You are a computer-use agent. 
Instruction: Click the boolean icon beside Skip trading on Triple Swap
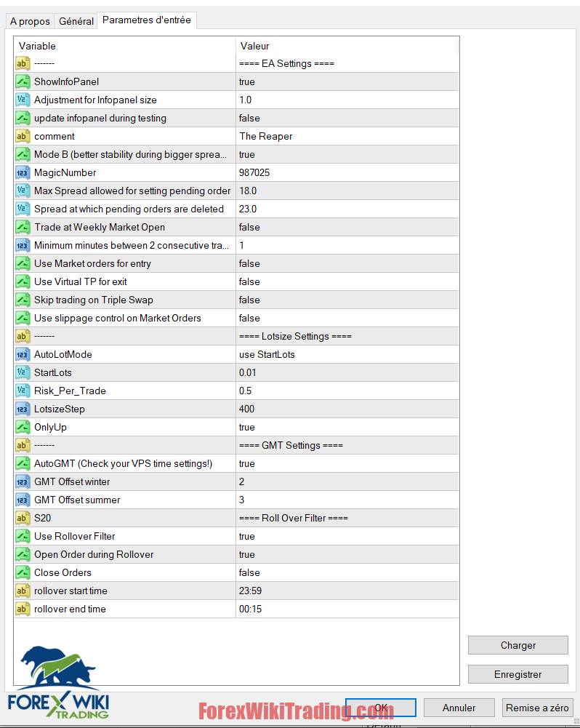[23, 300]
